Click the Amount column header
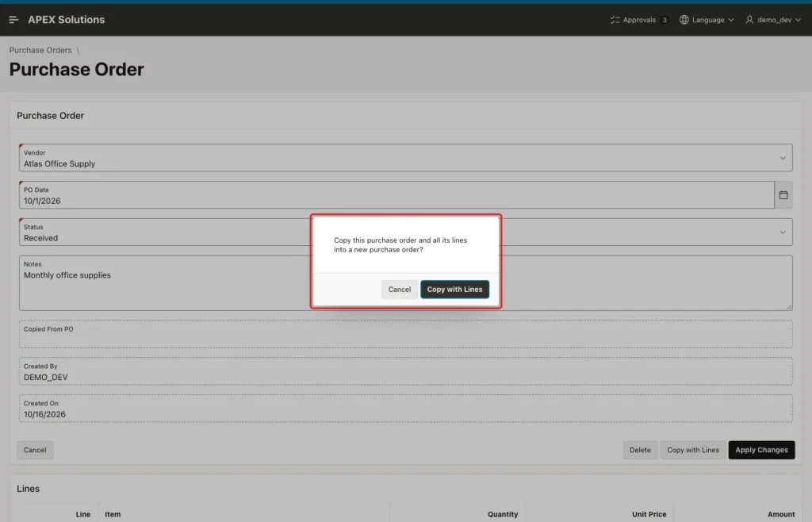This screenshot has height=522, width=812. click(781, 514)
